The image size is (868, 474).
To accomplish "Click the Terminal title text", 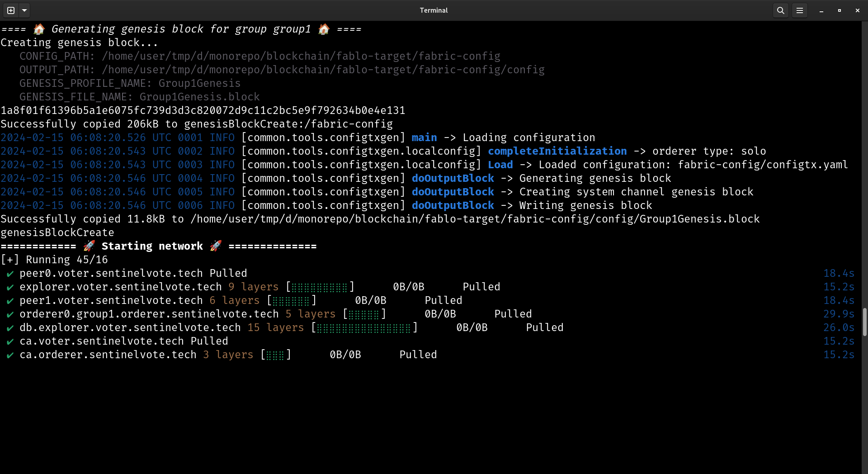I will (434, 10).
